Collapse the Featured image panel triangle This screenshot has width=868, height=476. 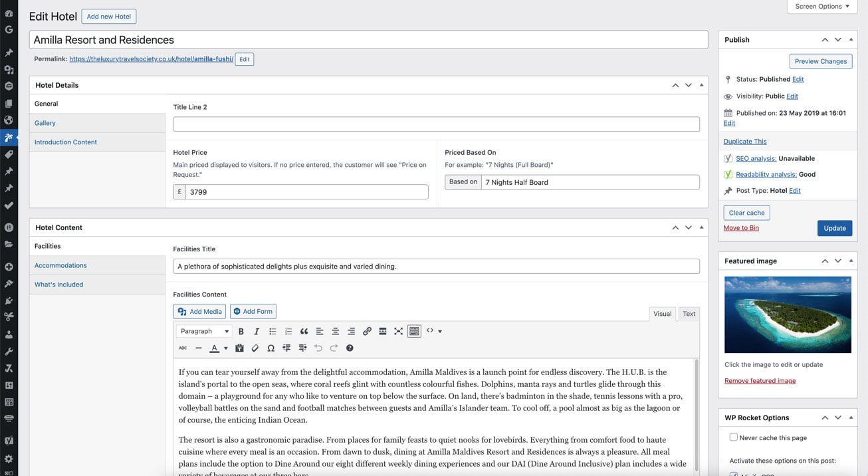[851, 261]
